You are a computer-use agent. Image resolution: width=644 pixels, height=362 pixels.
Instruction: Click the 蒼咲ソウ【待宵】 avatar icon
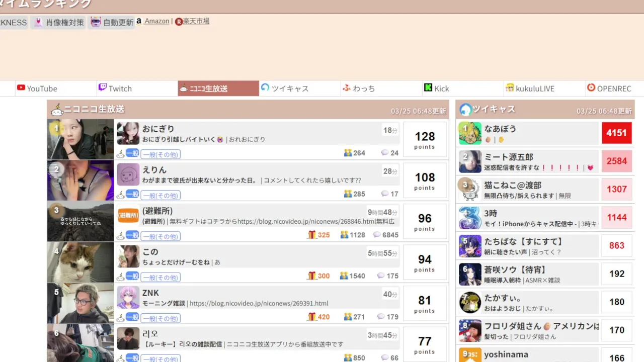[x=470, y=274]
